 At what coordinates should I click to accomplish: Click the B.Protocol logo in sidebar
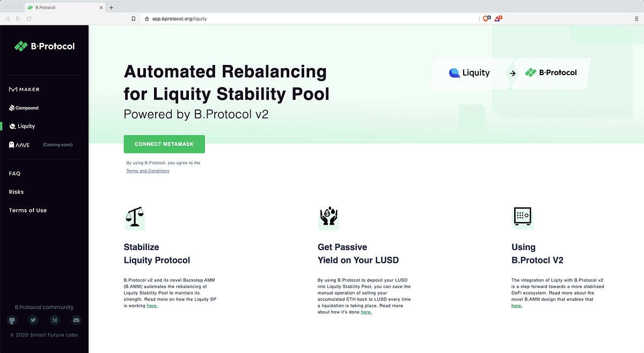click(x=45, y=46)
